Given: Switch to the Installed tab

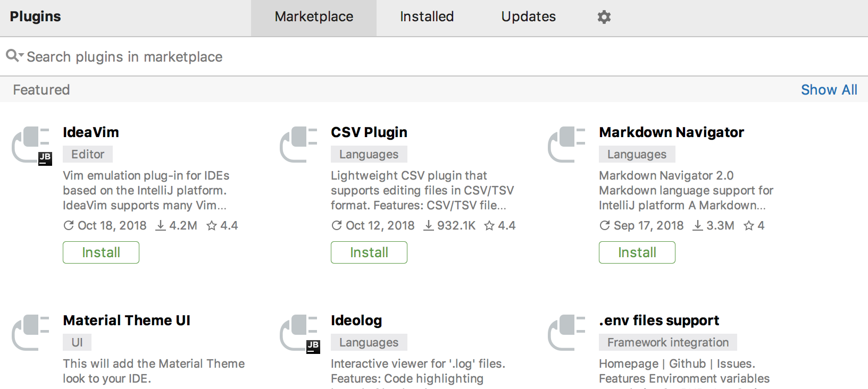Looking at the screenshot, I should (427, 17).
